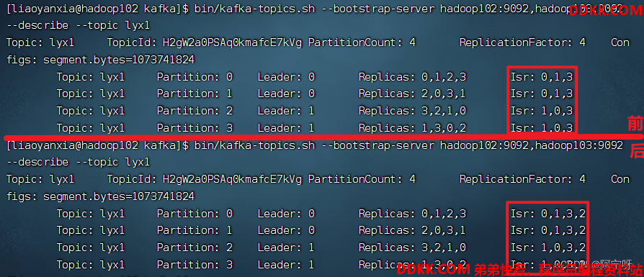Click 'bin/kafka-topics.sh' in the first command line
Screen dimensions: 644x277
pyautogui.click(x=254, y=9)
